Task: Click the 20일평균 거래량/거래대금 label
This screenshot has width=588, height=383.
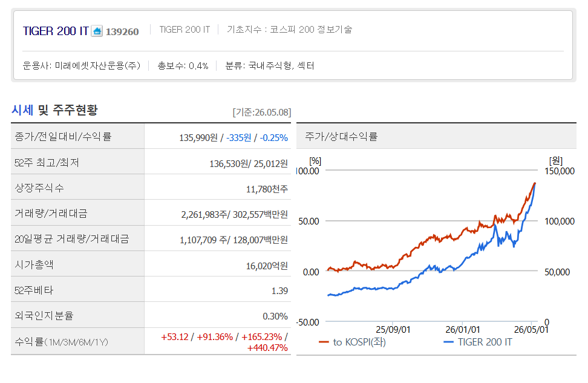Action: coord(71,238)
